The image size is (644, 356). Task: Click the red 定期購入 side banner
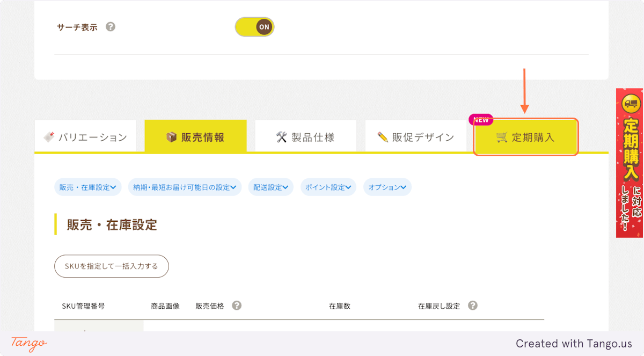pyautogui.click(x=630, y=163)
